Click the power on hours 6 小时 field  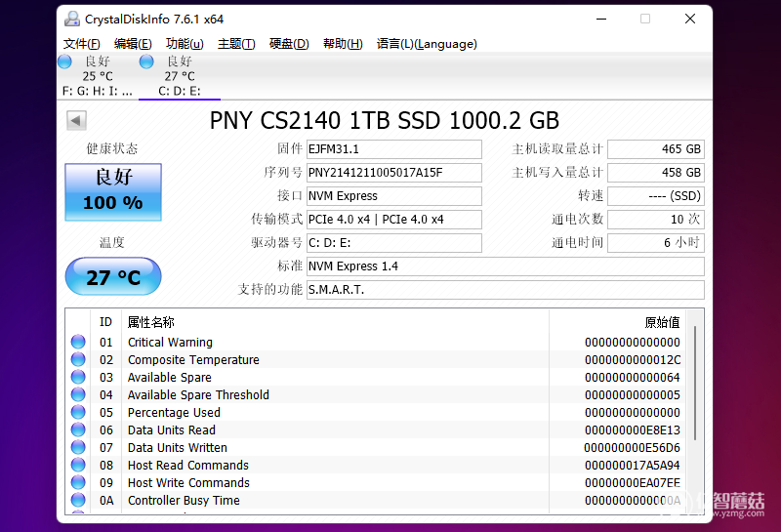click(656, 243)
